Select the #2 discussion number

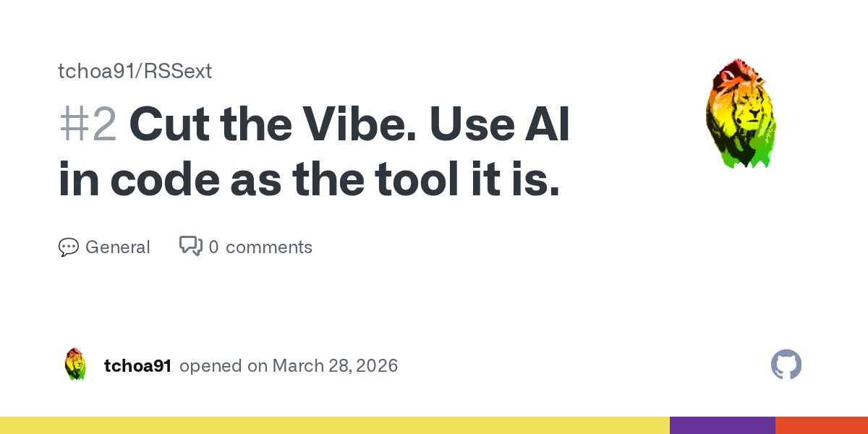click(88, 126)
